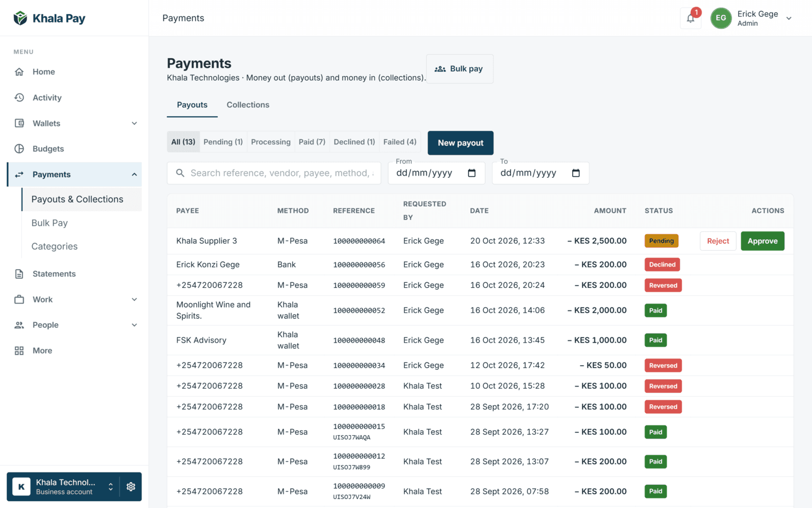Click the Home house icon
This screenshot has width=812, height=508.
tap(19, 72)
